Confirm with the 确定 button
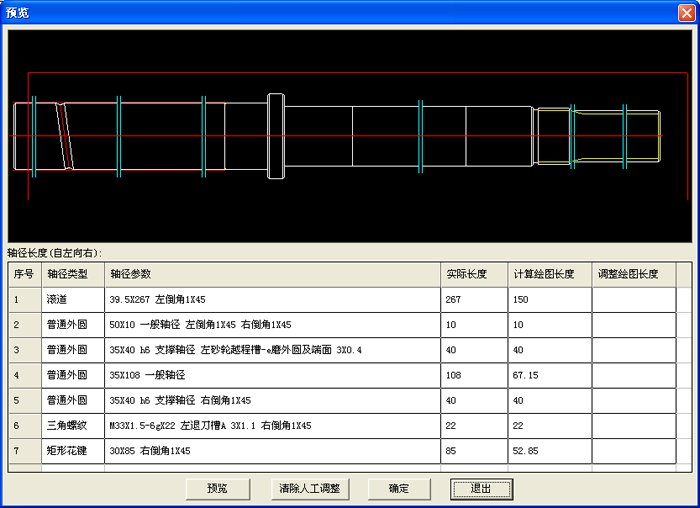The height and width of the screenshot is (508, 700). (398, 488)
